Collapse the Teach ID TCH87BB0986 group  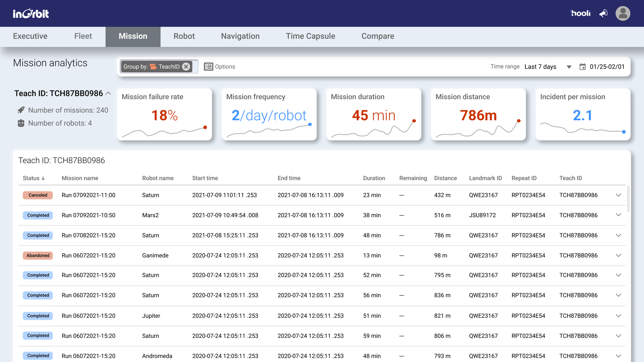coord(109,93)
